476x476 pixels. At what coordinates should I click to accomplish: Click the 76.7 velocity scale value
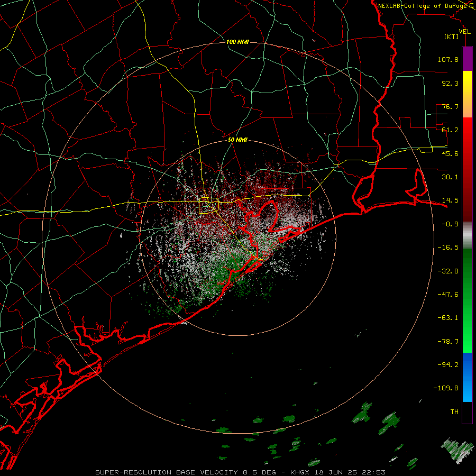(450, 106)
